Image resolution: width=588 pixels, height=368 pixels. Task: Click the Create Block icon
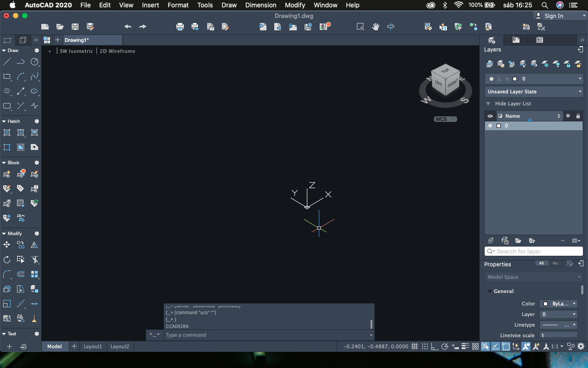(x=7, y=174)
